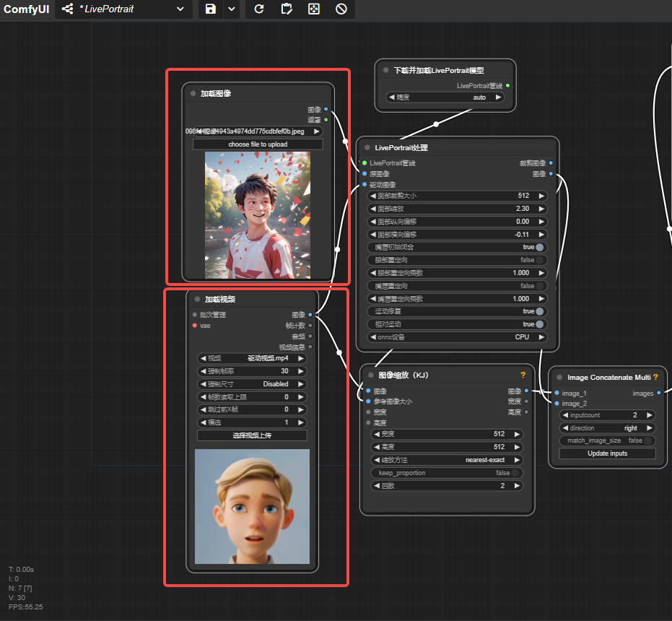Decrease 高度 512 in 图像缩放 with left arrow
The image size is (672, 621).
pyautogui.click(x=376, y=447)
